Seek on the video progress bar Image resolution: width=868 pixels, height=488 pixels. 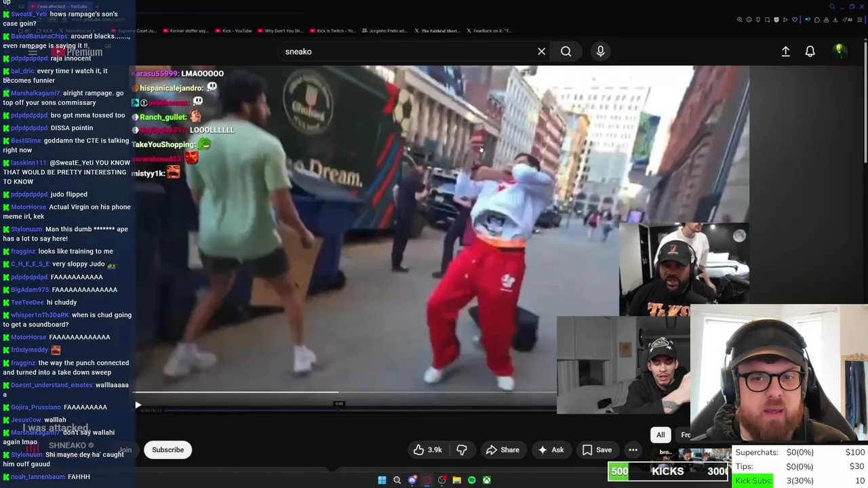(346, 392)
